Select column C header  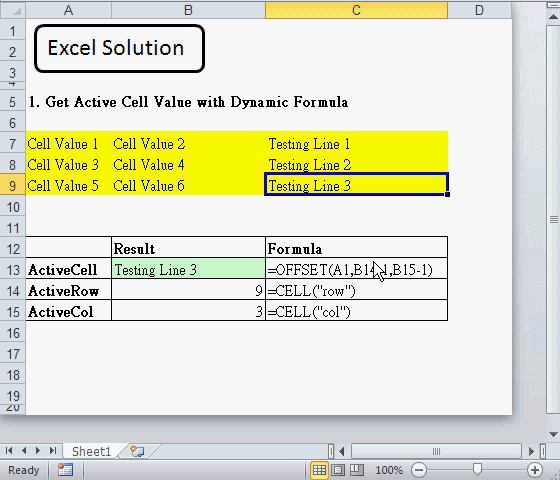[x=356, y=10]
